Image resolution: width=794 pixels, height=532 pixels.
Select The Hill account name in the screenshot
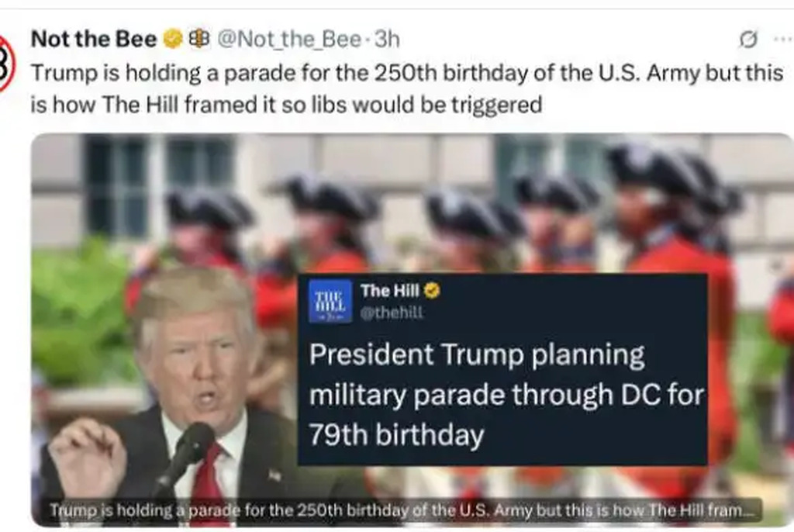390,291
